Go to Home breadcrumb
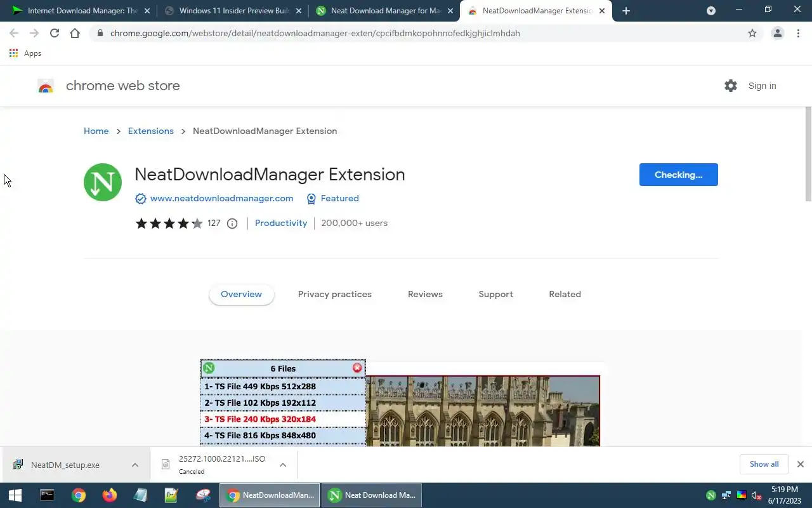The image size is (812, 508). pyautogui.click(x=96, y=131)
